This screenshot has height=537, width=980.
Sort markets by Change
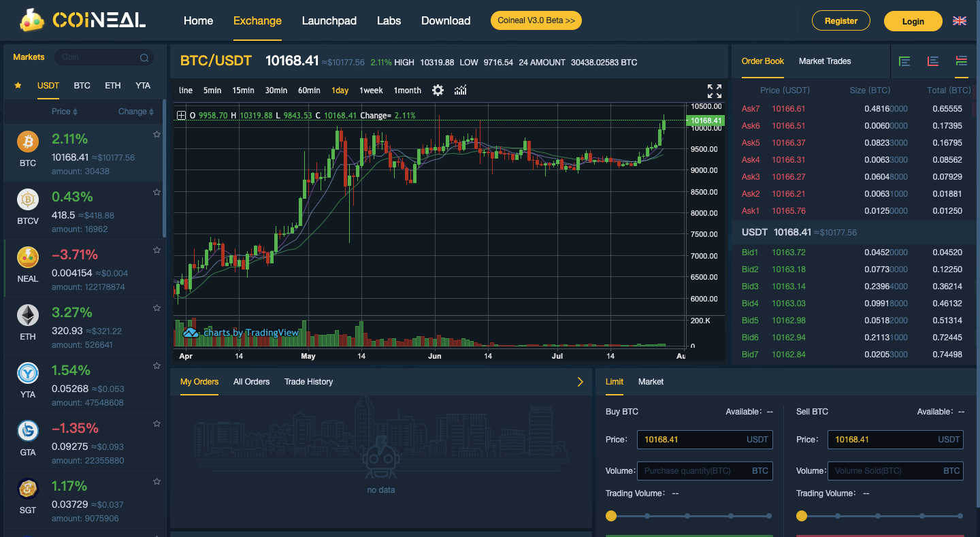click(136, 112)
